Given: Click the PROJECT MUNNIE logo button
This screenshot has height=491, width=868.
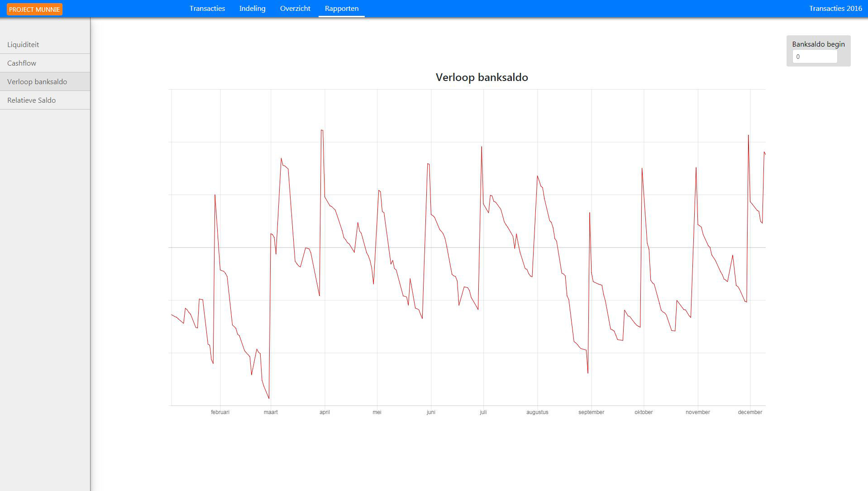Looking at the screenshot, I should (x=34, y=10).
